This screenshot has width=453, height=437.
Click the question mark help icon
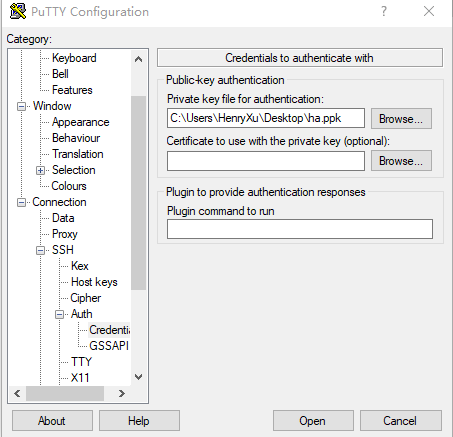click(384, 11)
